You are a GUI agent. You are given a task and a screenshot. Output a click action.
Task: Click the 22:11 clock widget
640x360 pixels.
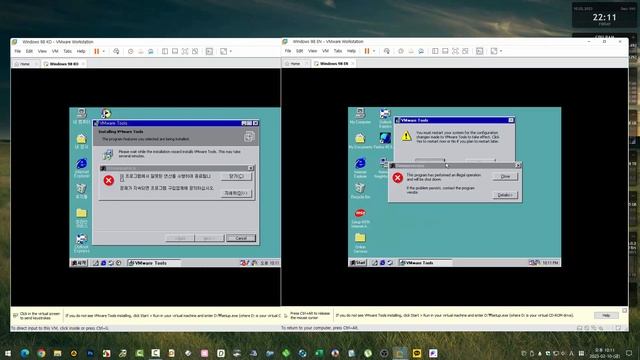pos(604,17)
